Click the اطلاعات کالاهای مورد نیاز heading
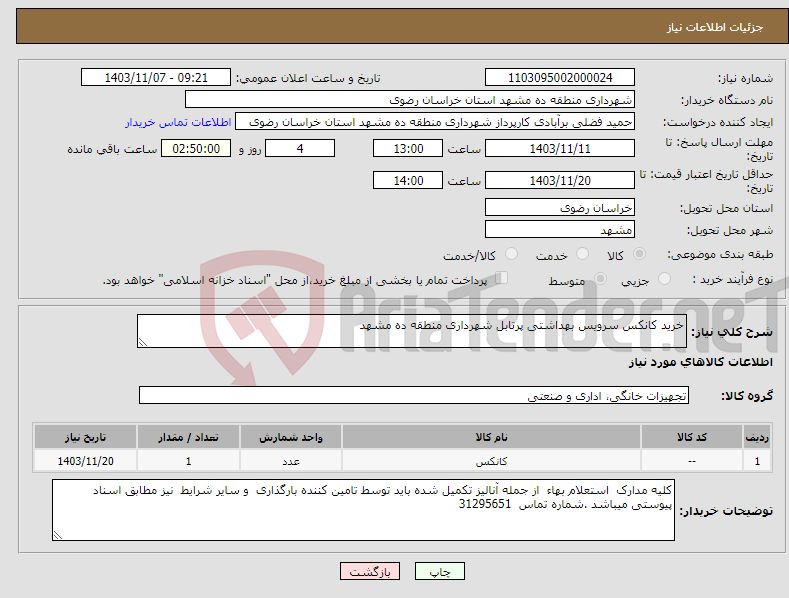The image size is (789, 598). [700, 362]
